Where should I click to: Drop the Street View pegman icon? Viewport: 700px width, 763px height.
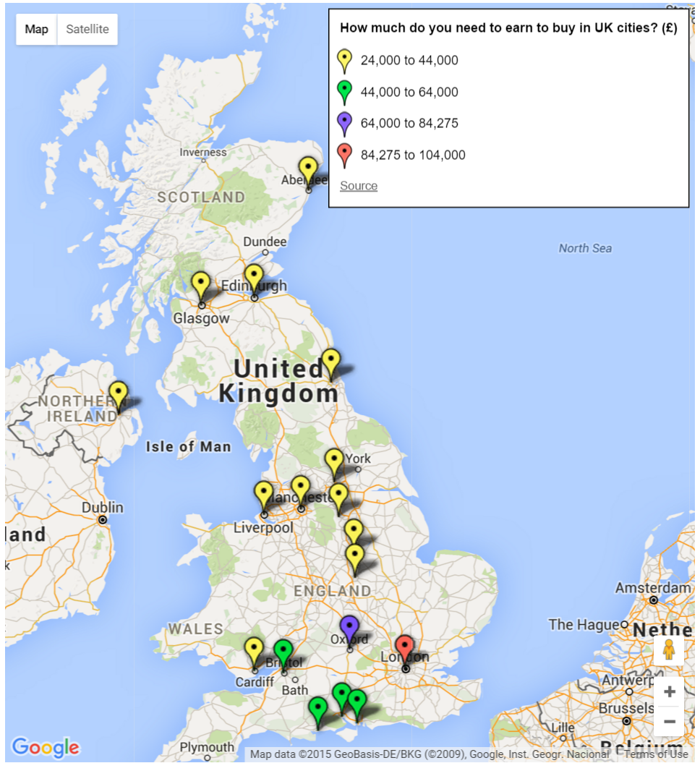click(669, 649)
